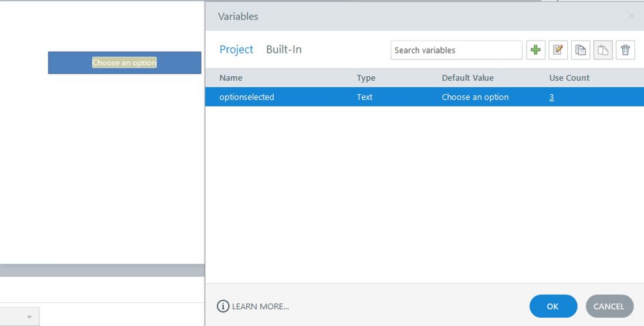This screenshot has height=326, width=644.
Task: Click the Edit variable pencil icon
Action: coord(558,50)
